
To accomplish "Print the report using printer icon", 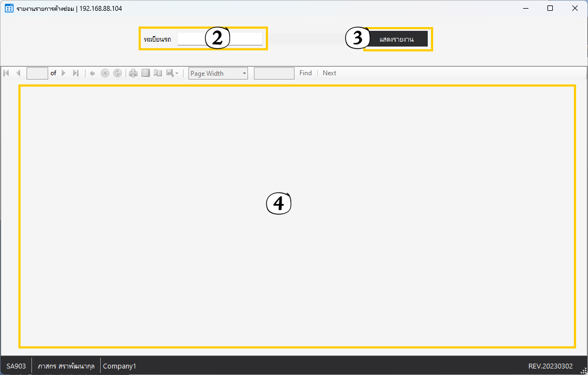I will [133, 73].
